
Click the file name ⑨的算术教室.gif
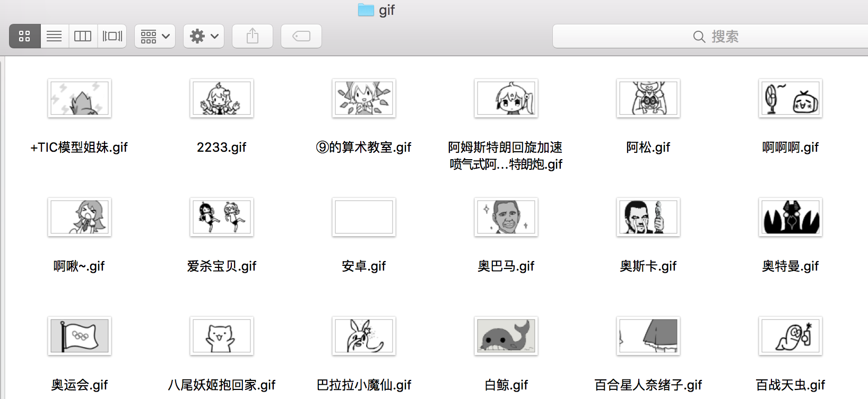[x=364, y=147]
